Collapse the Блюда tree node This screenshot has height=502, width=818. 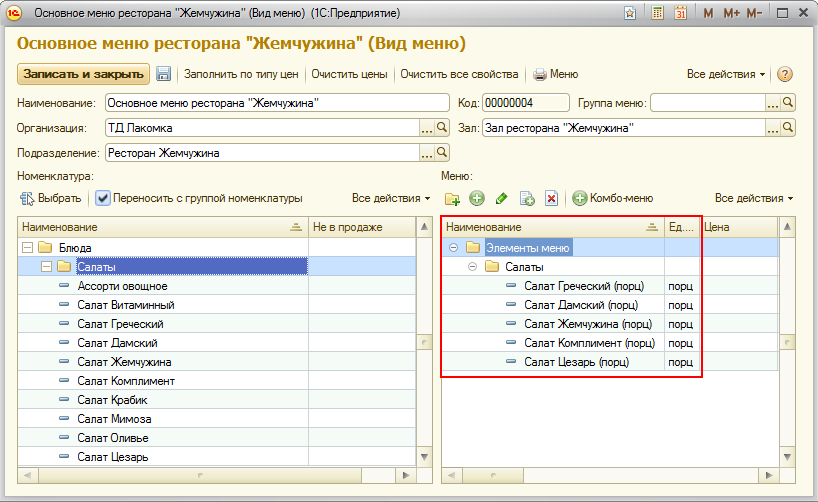(28, 247)
